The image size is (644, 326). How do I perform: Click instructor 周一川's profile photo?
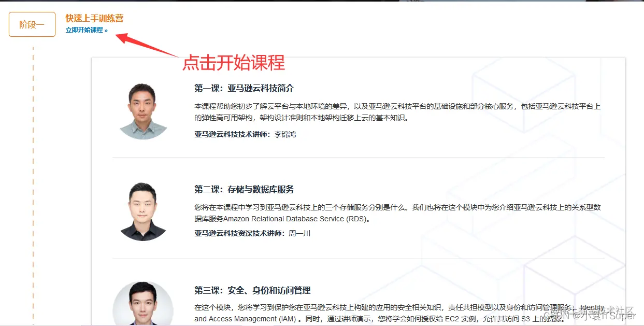pyautogui.click(x=142, y=210)
